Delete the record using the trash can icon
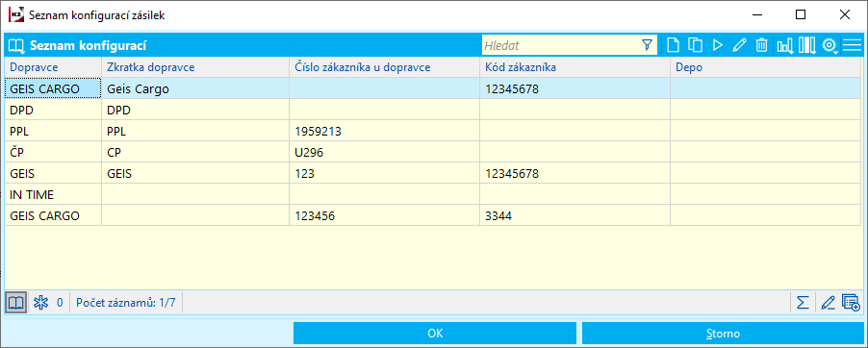 pyautogui.click(x=762, y=45)
